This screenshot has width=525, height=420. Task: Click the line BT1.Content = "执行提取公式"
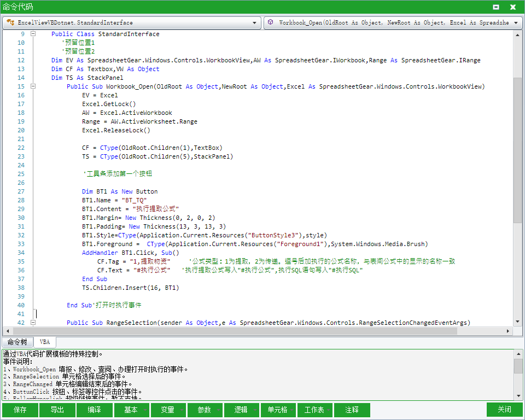click(131, 209)
